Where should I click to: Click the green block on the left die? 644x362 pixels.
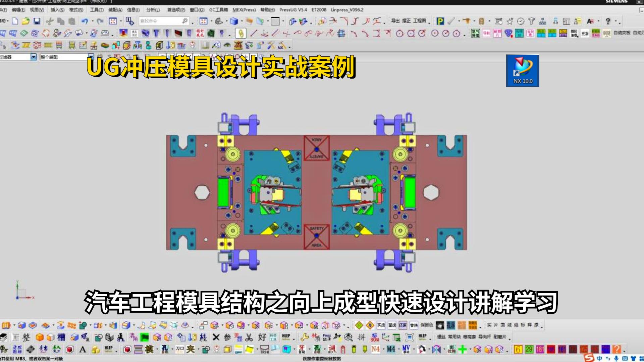pyautogui.click(x=223, y=192)
